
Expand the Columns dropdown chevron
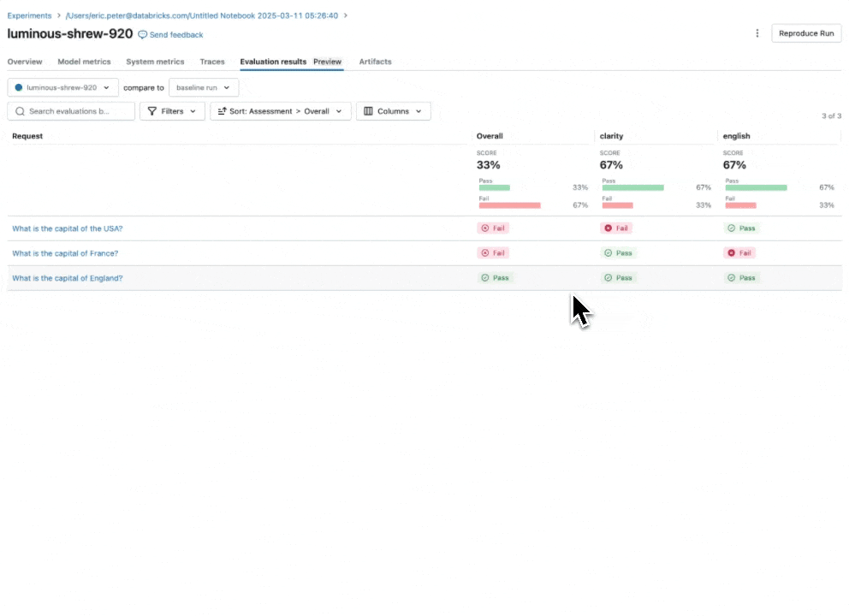[x=419, y=111]
